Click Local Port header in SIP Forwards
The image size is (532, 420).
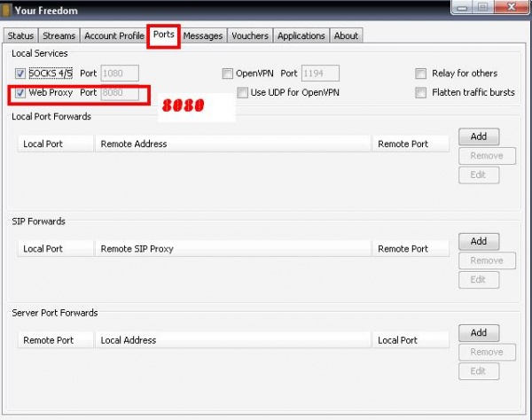click(x=56, y=248)
